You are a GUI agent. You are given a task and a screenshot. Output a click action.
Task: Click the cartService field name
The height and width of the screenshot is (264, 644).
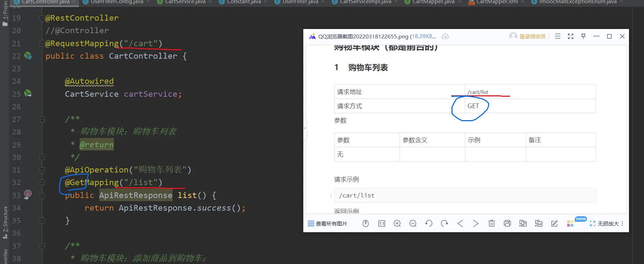pos(151,94)
